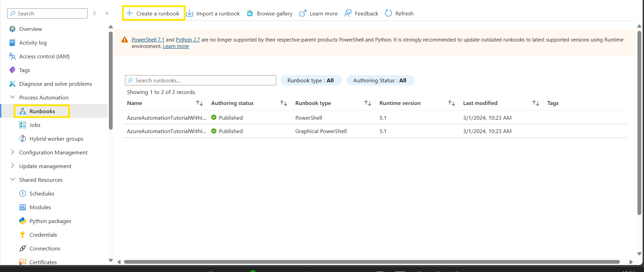Click the Create a runbook plus icon

pyautogui.click(x=129, y=13)
